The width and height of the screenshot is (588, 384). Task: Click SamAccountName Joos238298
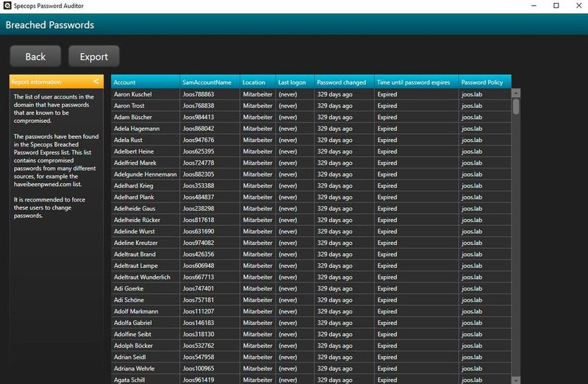198,209
